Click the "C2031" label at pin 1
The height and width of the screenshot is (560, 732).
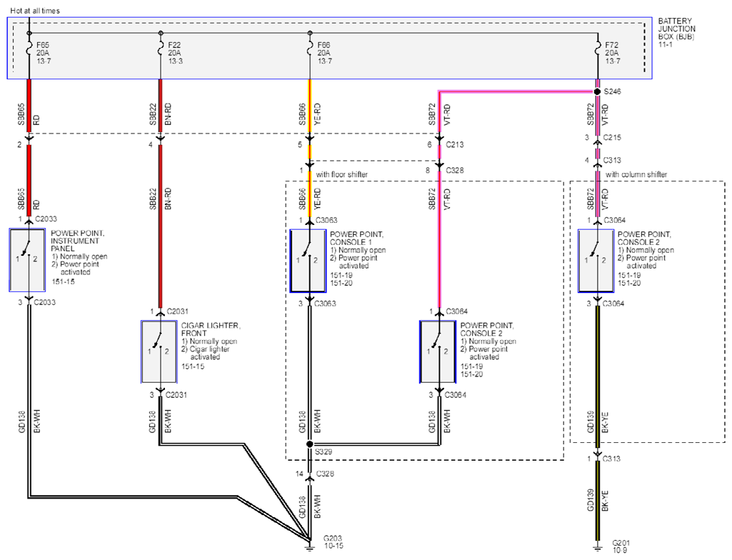177,311
